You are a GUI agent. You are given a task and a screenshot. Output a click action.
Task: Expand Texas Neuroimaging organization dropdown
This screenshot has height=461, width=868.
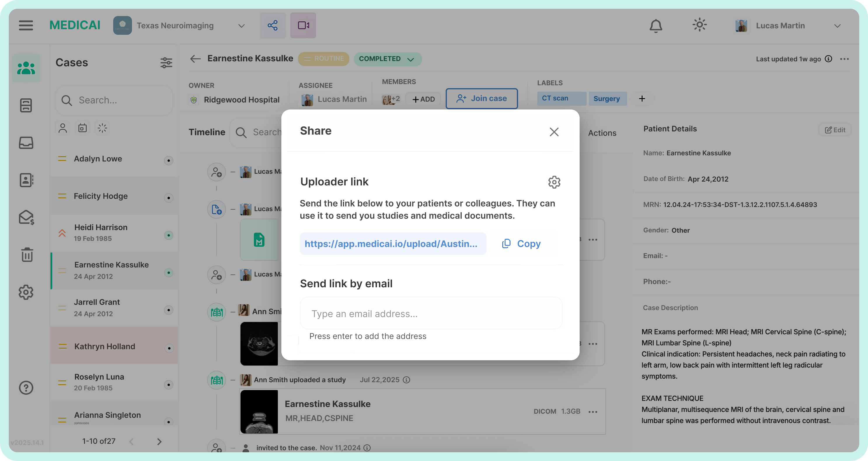(241, 26)
